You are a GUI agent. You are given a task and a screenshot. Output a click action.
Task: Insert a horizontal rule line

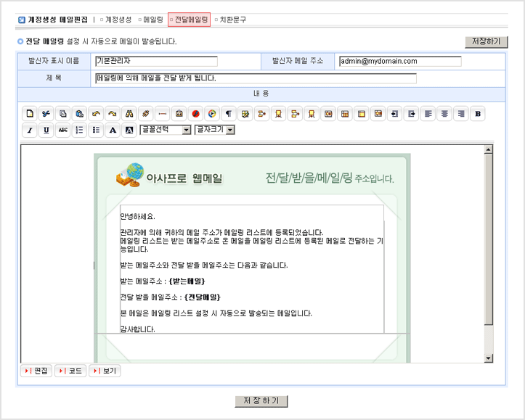pos(162,113)
